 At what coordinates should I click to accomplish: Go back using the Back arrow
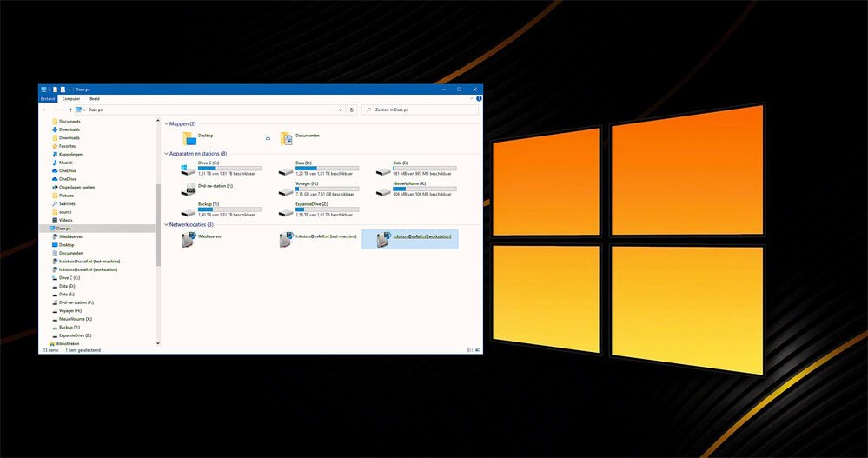(45, 110)
